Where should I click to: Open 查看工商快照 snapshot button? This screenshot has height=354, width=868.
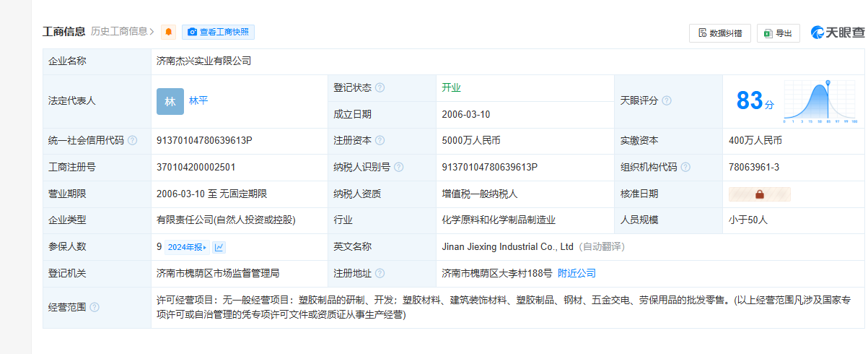(x=218, y=32)
